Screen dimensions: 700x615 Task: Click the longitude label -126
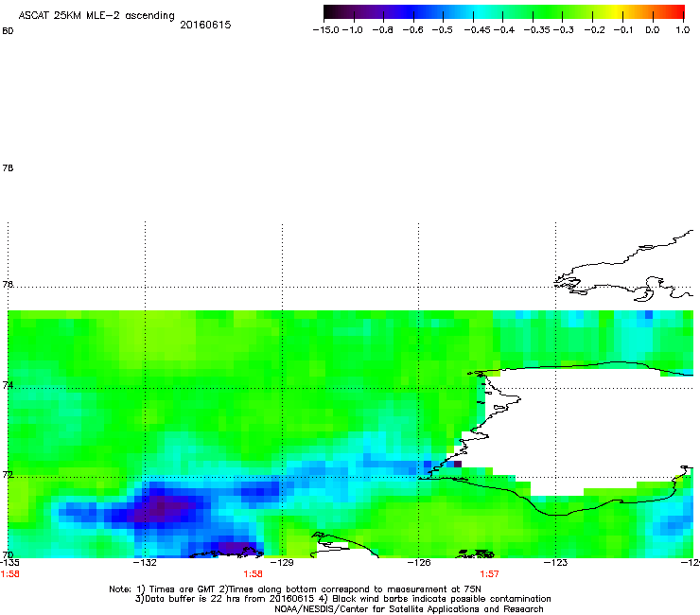click(x=419, y=563)
